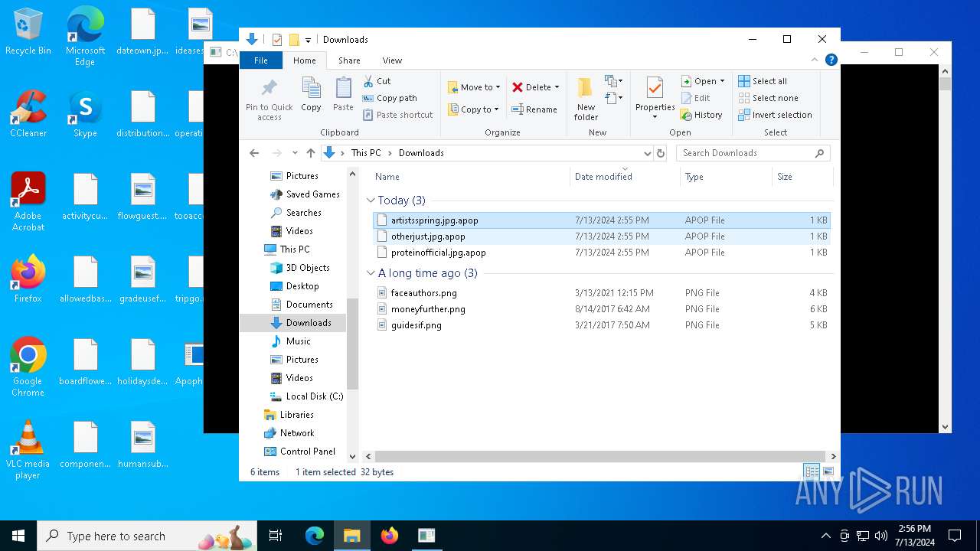
Task: Refresh the Downloads folder view
Action: point(661,153)
